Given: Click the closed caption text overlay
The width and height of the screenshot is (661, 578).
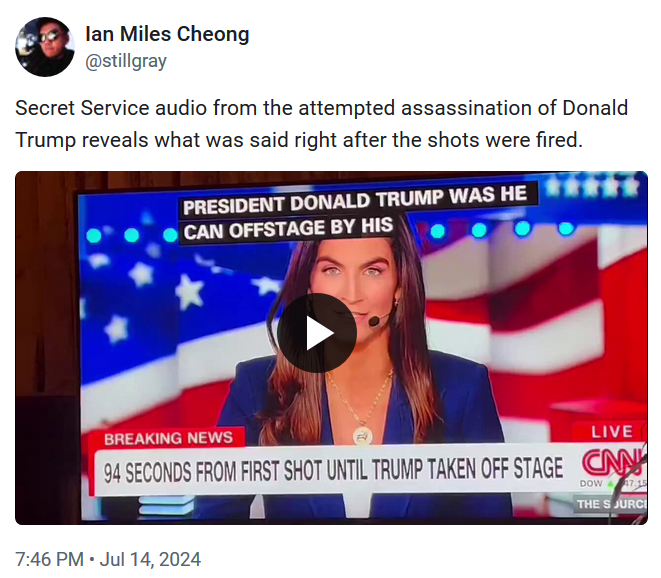Looking at the screenshot, I should [354, 212].
